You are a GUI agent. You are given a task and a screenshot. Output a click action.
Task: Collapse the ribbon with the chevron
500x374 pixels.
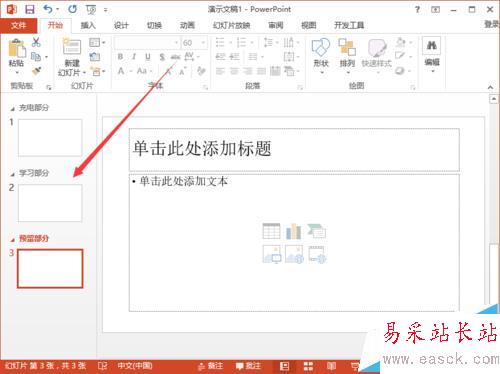pyautogui.click(x=490, y=87)
